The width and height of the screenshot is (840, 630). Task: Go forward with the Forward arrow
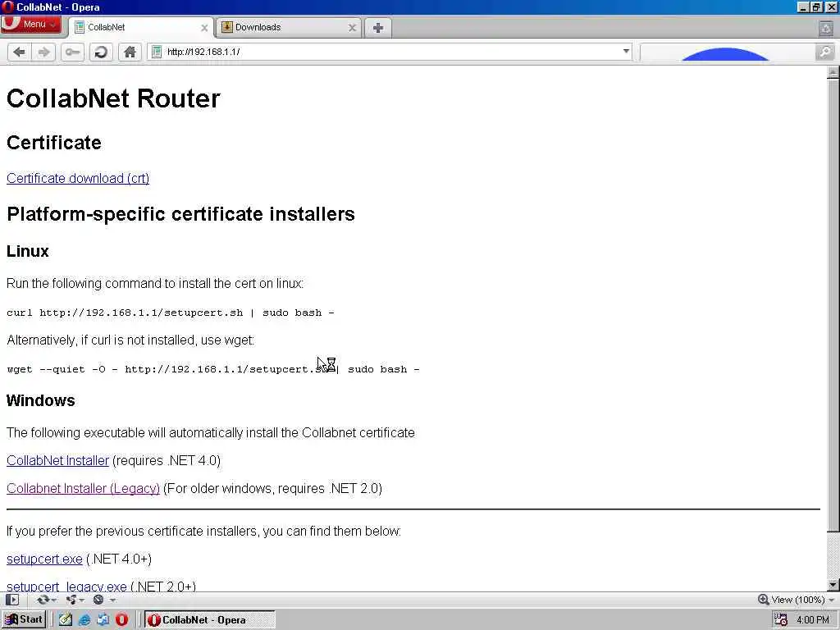pos(44,52)
